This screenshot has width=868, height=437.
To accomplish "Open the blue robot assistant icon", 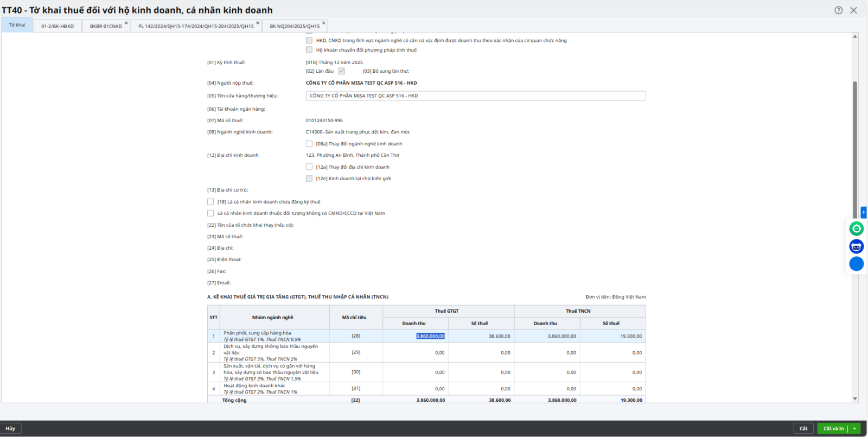I will pos(856,246).
